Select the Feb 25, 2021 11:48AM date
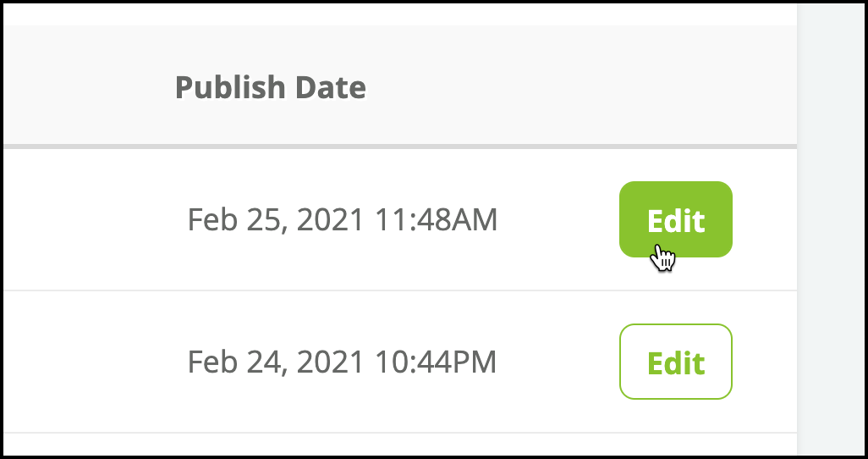 [342, 219]
